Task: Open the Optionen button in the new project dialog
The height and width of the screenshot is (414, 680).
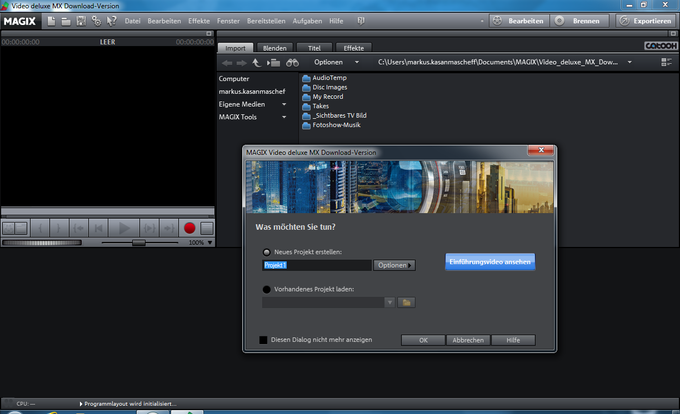Action: [x=394, y=265]
